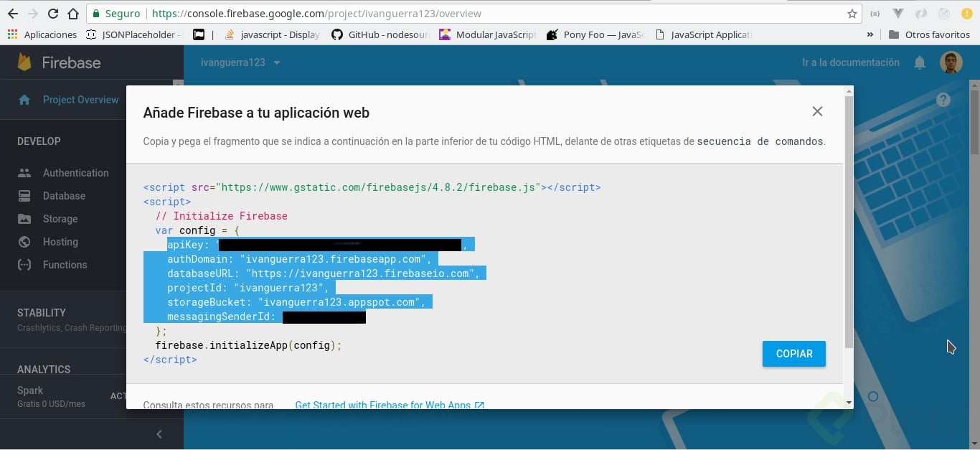
Task: Open Project Overview in the sidebar
Action: coord(80,100)
